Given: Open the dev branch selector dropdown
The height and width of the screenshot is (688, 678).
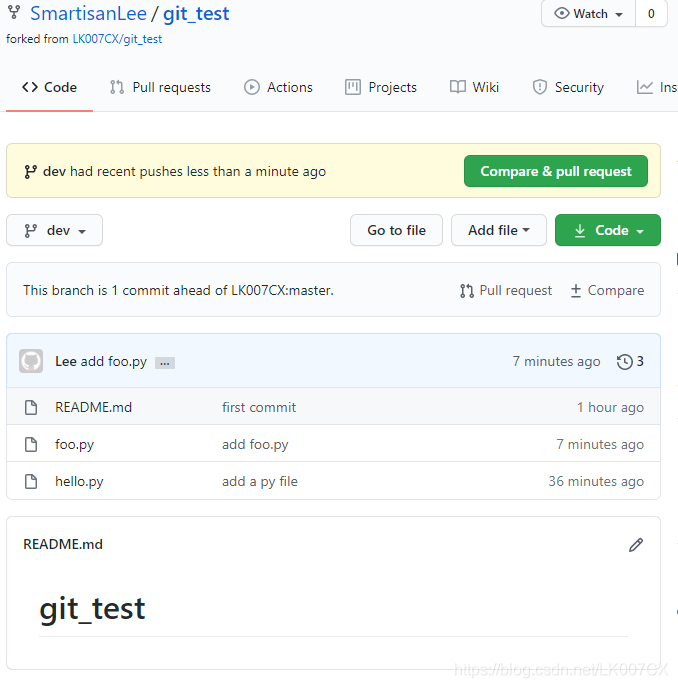Looking at the screenshot, I should (54, 230).
